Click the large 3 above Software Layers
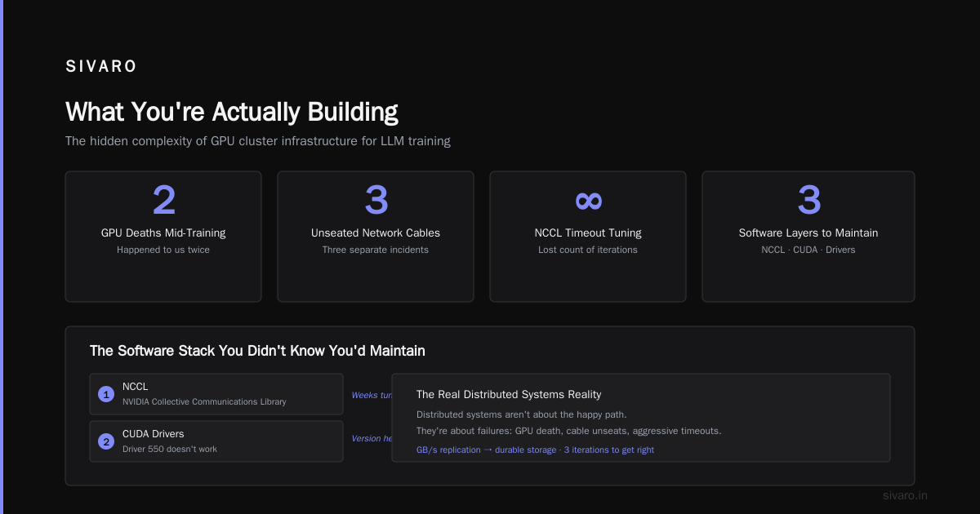The height and width of the screenshot is (514, 980). [808, 201]
